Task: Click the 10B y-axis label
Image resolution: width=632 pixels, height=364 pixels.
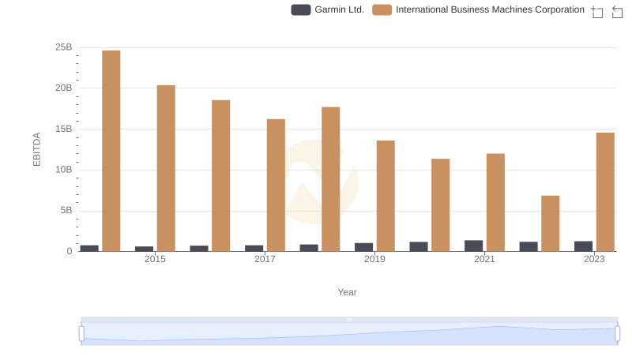Action: pos(64,170)
